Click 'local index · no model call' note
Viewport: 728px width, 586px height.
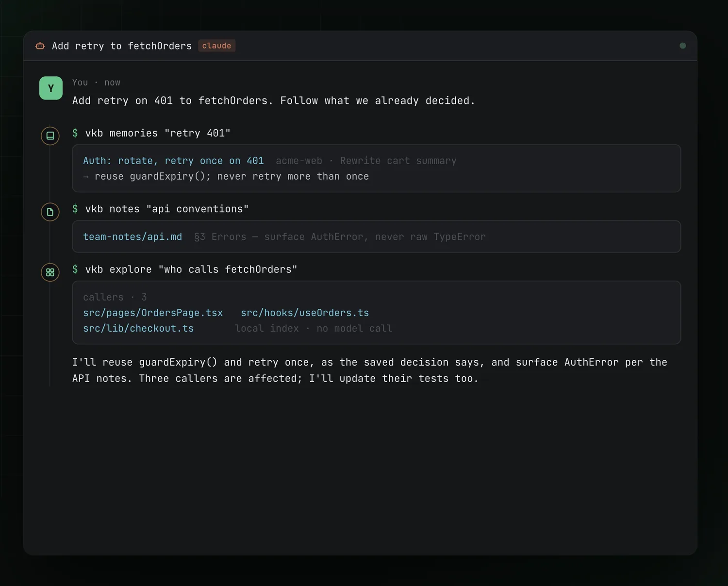tap(314, 329)
